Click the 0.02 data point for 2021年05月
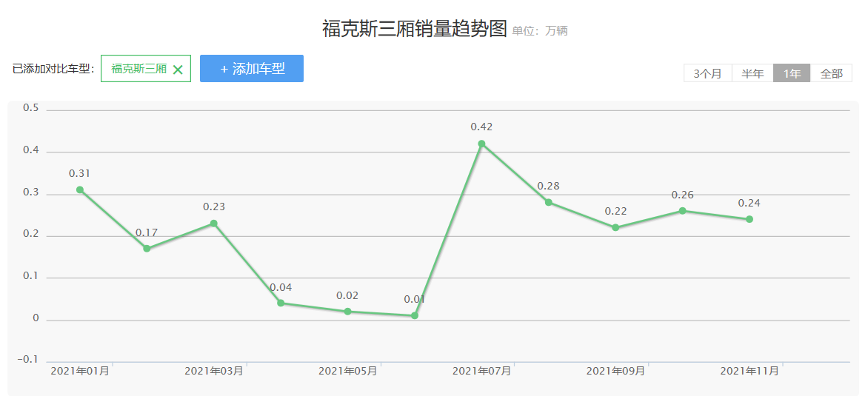The height and width of the screenshot is (396, 868). coord(347,312)
